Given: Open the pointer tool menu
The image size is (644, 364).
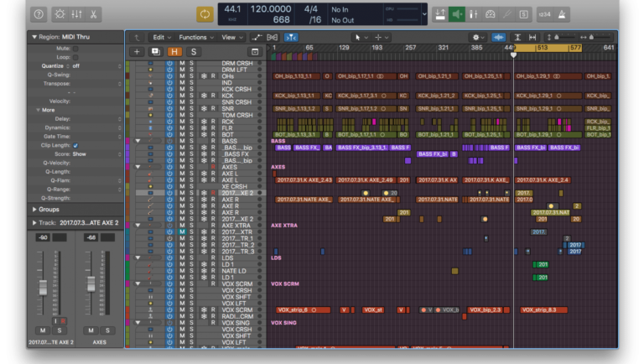Looking at the screenshot, I should pos(361,38).
